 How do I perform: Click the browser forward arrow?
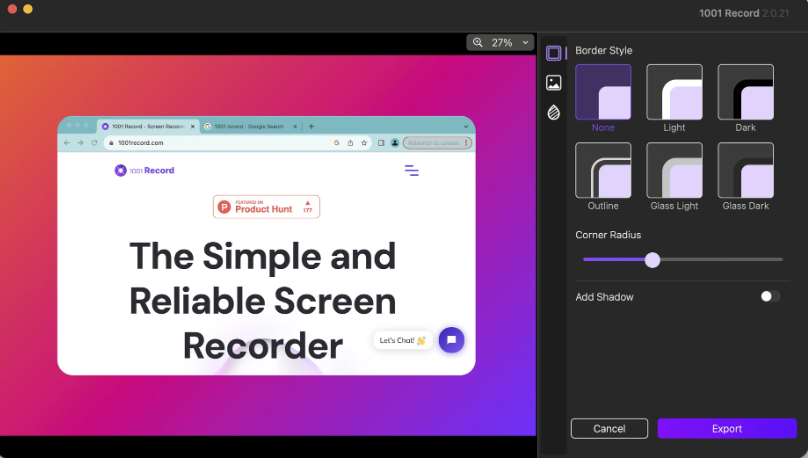coord(80,143)
